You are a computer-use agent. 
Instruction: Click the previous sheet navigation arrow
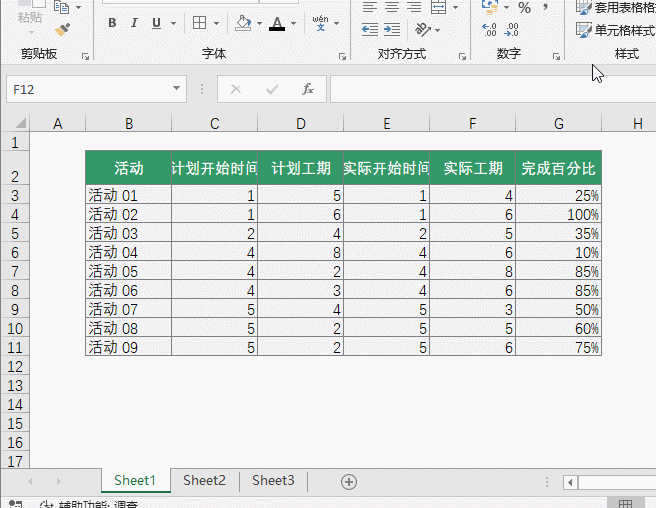30,482
